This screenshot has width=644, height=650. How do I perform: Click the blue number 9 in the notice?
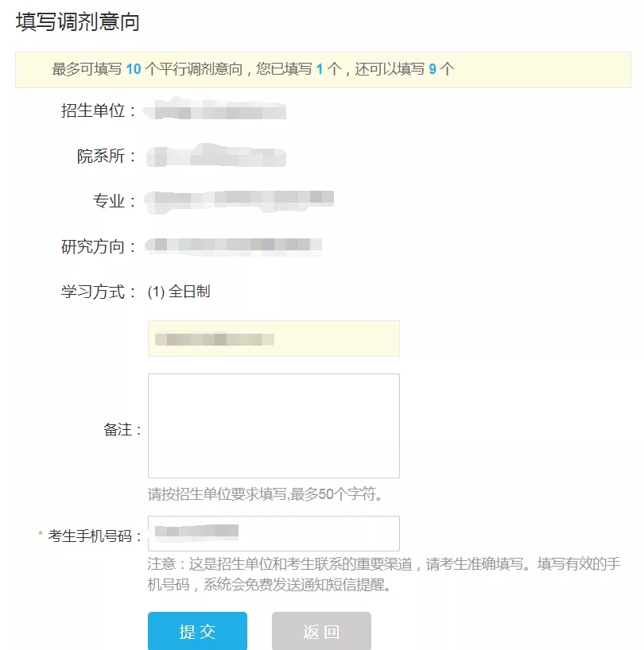point(433,69)
